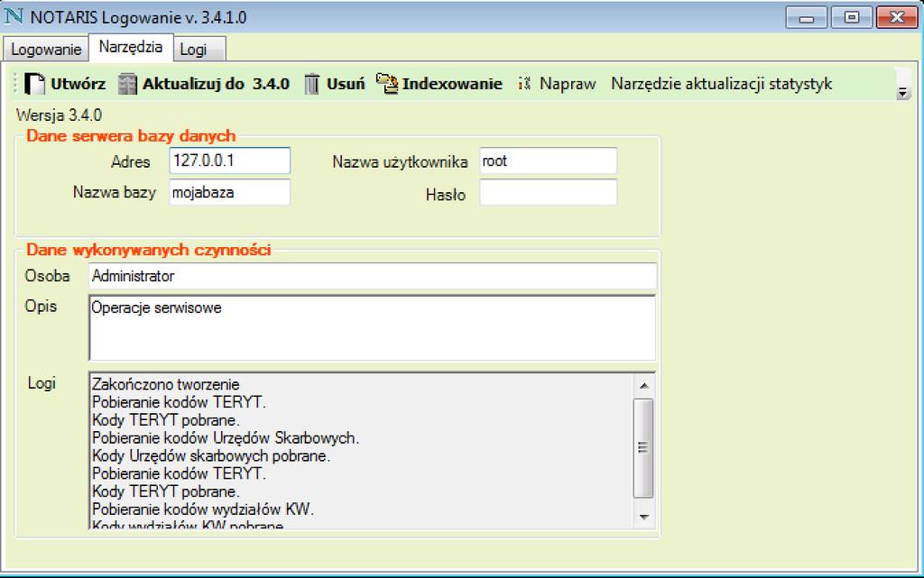Viewport: 924px width, 578px height.
Task: Click the Napraw repair icon
Action: tap(524, 84)
